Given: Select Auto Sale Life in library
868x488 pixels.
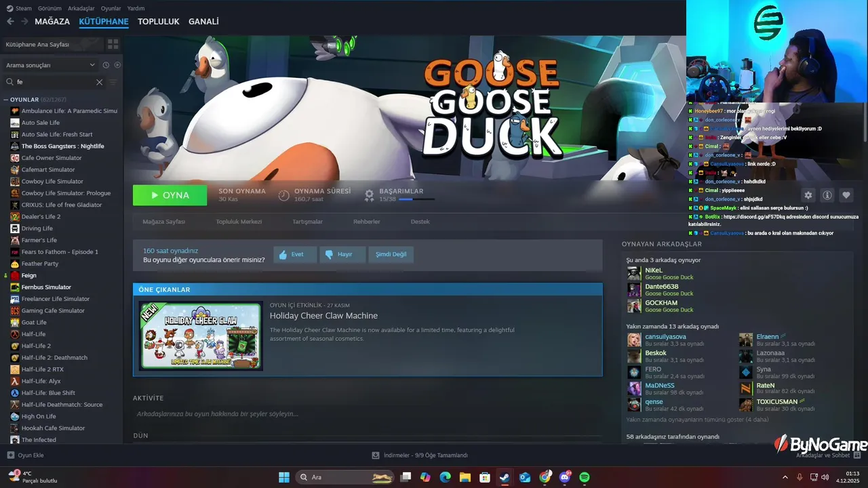Looking at the screenshot, I should click(41, 123).
